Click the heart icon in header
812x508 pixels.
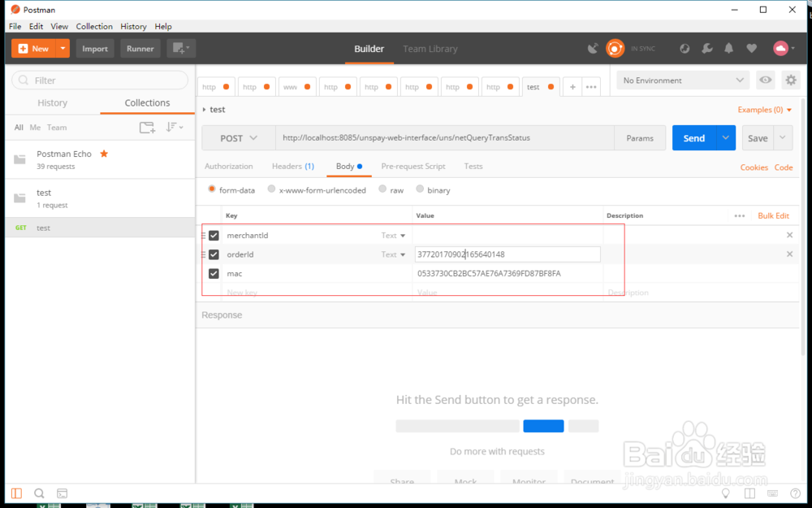tap(751, 48)
